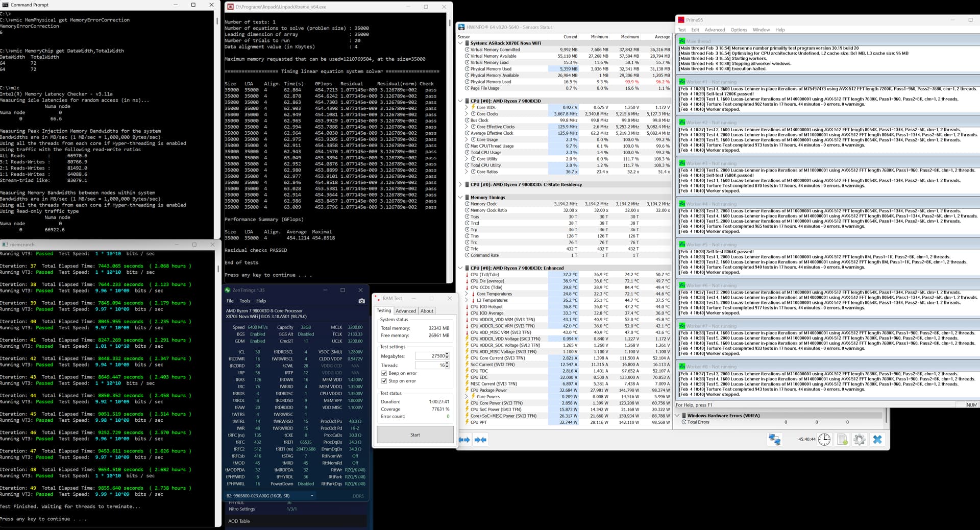Viewport: 980px width, 530px height.
Task: Click the HWiNFO clock reset timer icon
Action: (824, 440)
